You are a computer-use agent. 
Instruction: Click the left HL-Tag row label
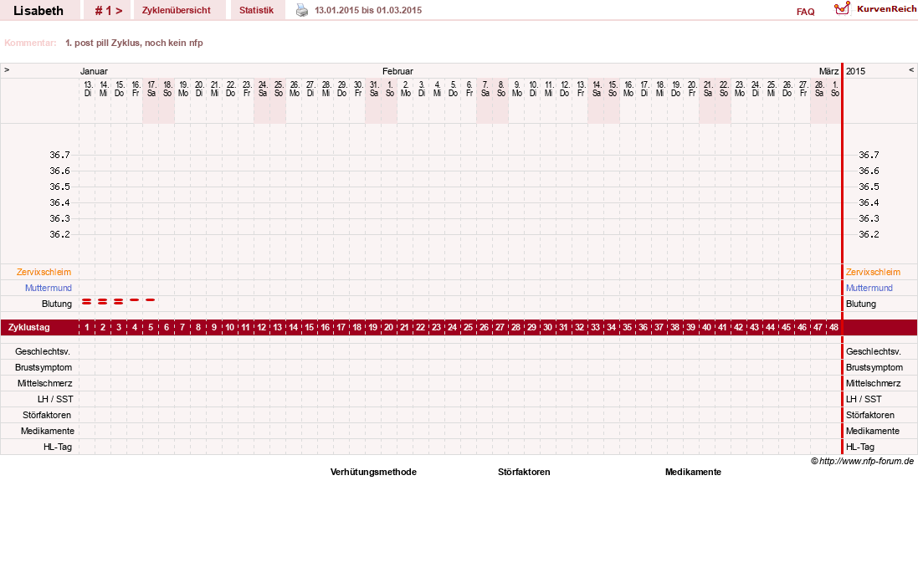point(58,447)
